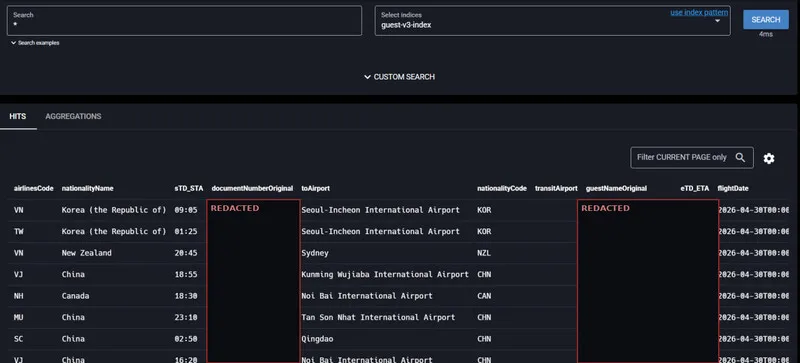Screen dimensions: 800x363
Task: Click the 23:10 time cell
Action: click(186, 318)
